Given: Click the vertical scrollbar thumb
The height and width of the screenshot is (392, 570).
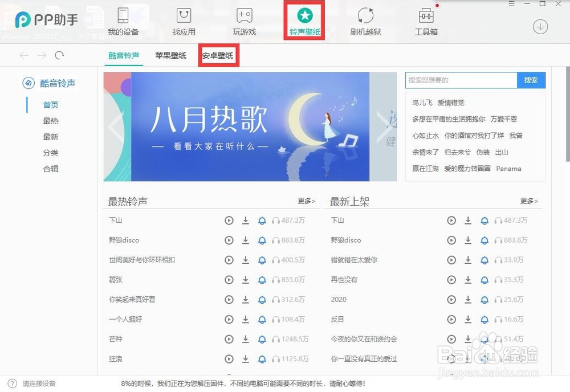Looking at the screenshot, I should click(x=568, y=114).
